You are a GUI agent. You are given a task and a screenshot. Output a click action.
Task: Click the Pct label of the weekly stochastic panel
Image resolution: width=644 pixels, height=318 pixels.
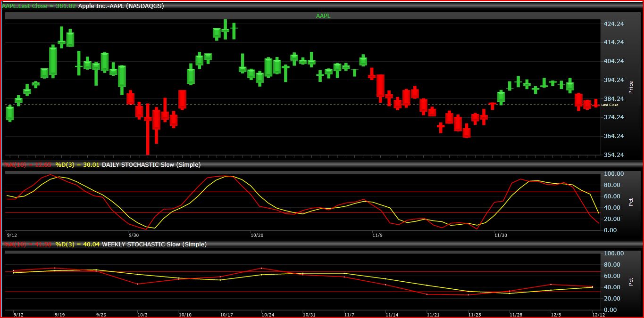coord(631,282)
